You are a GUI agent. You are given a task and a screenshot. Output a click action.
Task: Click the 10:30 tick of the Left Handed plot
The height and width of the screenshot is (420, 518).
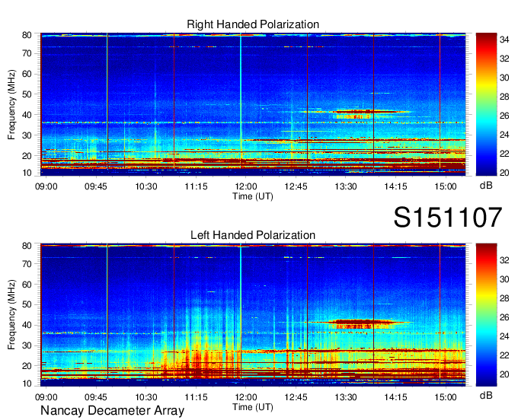146,397
